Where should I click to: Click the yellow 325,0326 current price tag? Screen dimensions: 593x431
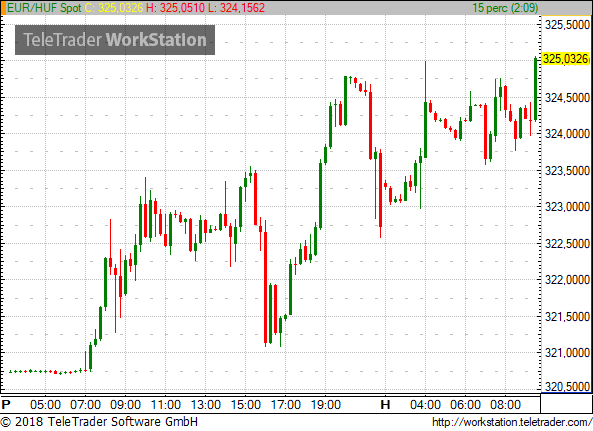click(x=565, y=59)
